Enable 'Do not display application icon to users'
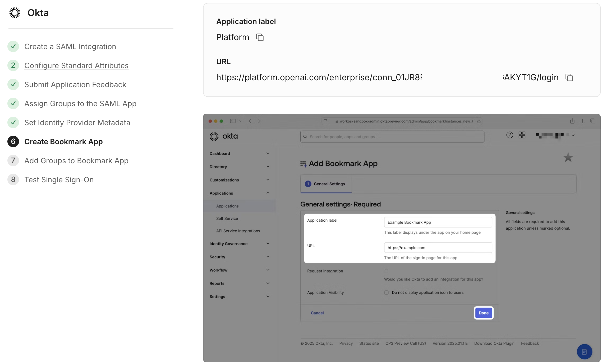Screen dimensions: 607x364 point(386,292)
